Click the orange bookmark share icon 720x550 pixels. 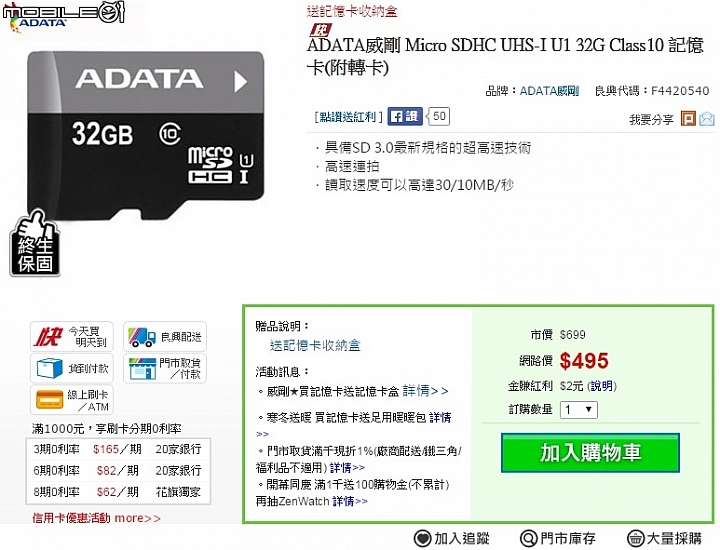pyautogui.click(x=688, y=118)
